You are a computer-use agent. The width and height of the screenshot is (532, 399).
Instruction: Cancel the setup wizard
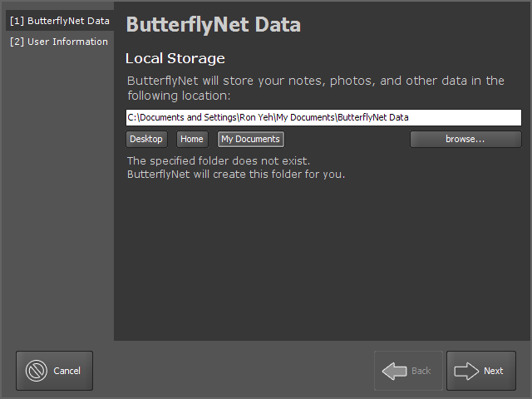[54, 371]
